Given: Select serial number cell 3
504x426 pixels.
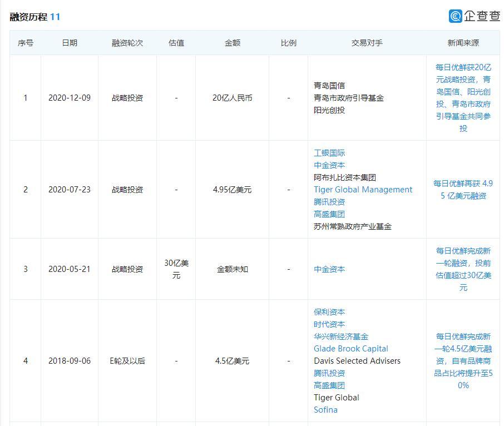Looking at the screenshot, I should (x=26, y=269).
